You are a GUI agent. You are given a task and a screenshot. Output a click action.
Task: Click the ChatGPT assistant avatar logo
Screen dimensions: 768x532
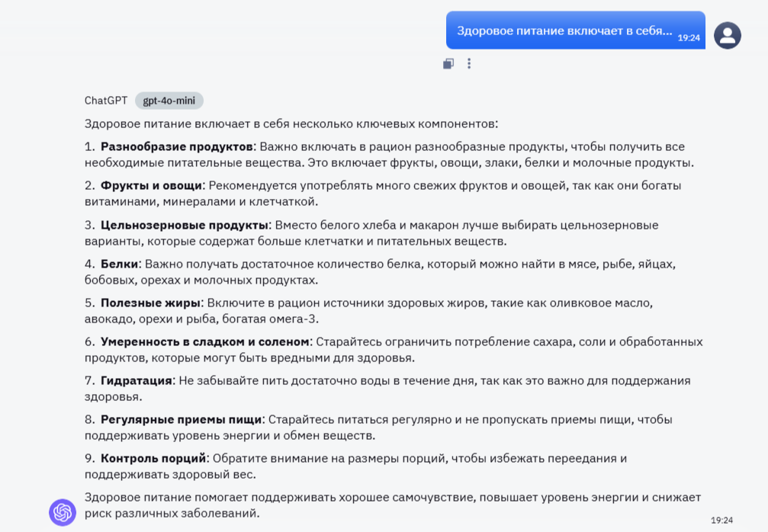[63, 512]
